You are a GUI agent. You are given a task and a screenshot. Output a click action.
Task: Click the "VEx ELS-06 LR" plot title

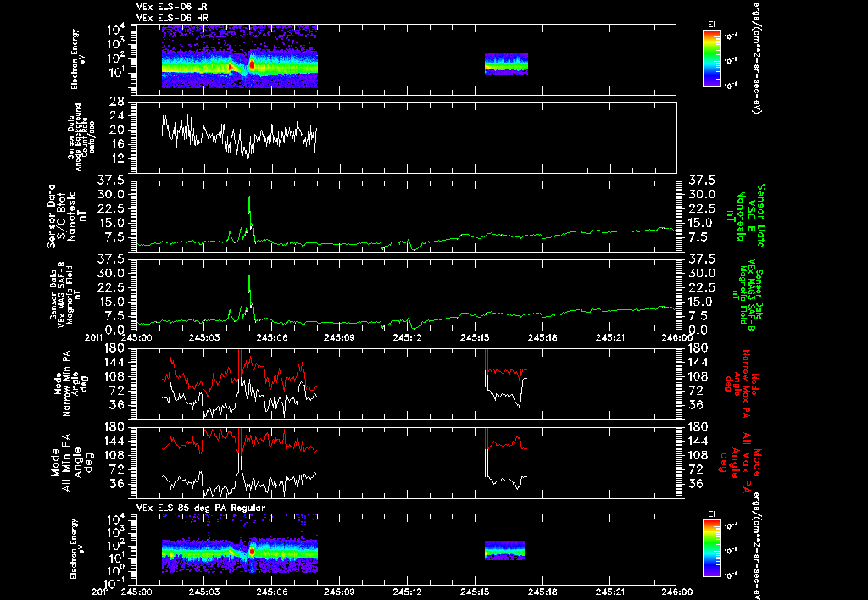click(x=172, y=7)
